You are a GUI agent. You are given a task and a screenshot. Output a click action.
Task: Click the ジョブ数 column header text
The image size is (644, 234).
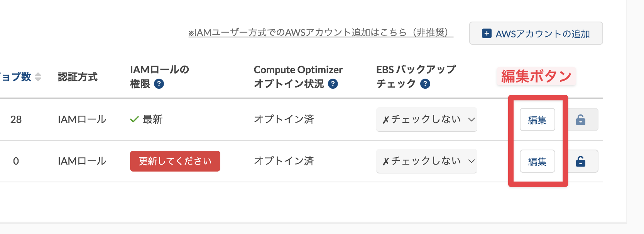click(x=15, y=77)
